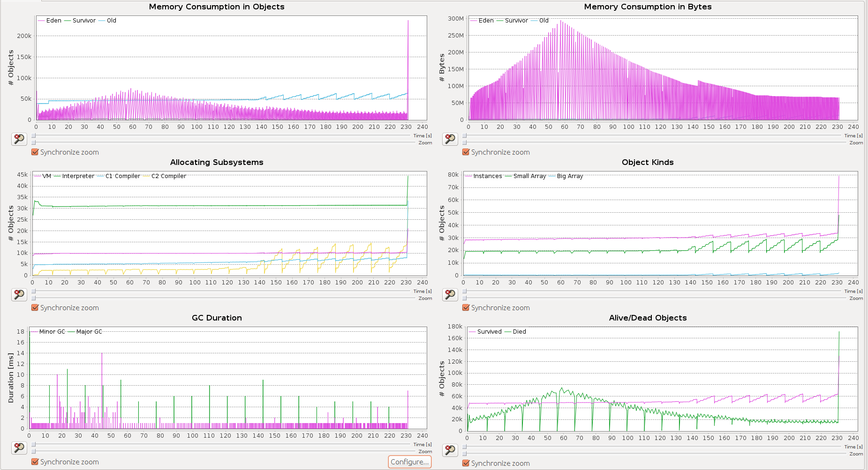Click Zoom slider handle under Allocating Subsystems
This screenshot has height=470, width=868.
[33, 298]
